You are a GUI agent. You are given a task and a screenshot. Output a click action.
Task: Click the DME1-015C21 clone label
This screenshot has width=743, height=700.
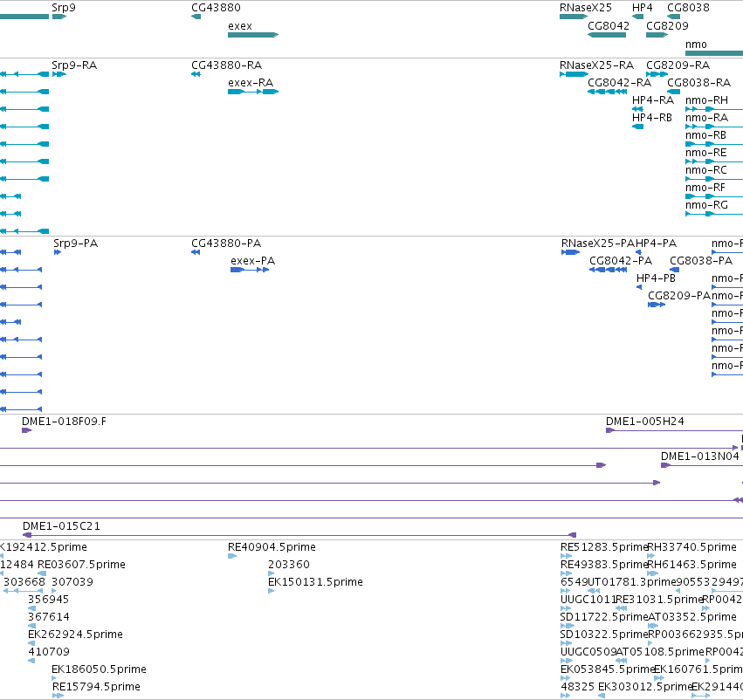click(x=61, y=525)
